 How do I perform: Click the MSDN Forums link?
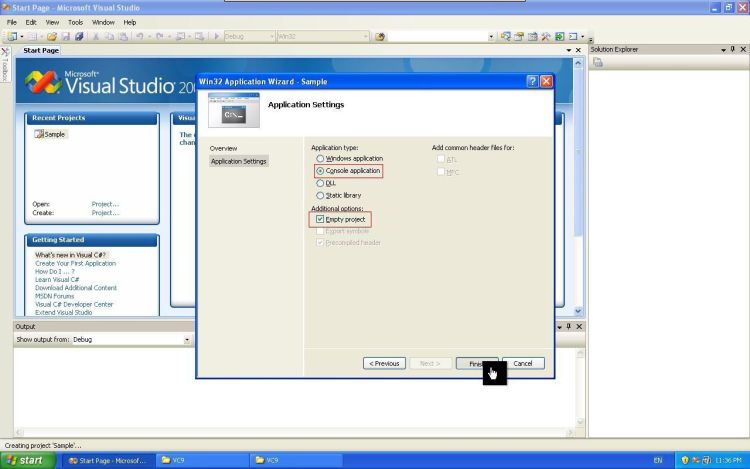(55, 296)
